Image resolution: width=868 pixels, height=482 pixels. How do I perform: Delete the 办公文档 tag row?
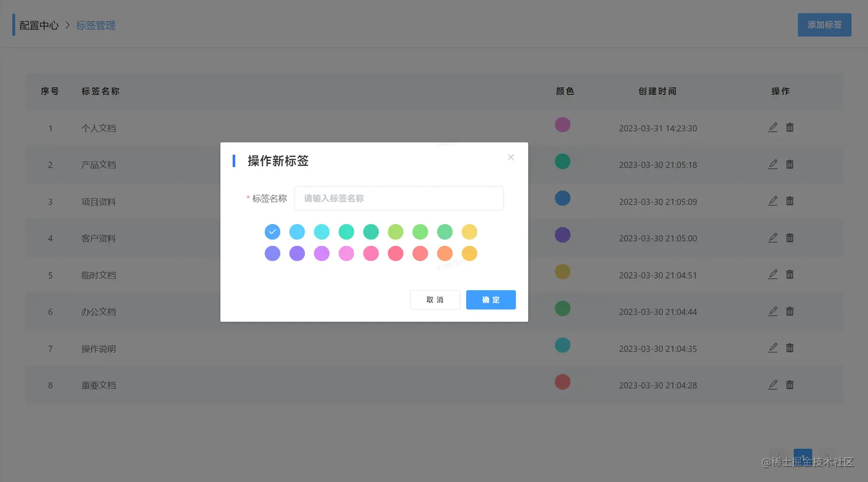coord(790,311)
